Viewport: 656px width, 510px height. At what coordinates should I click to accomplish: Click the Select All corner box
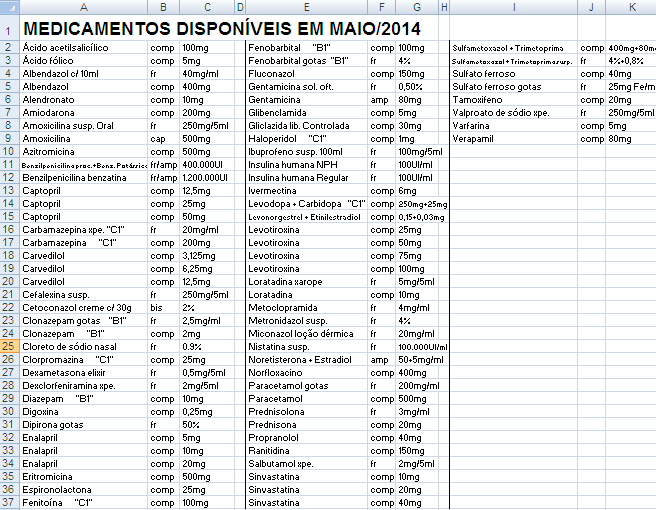(x=8, y=7)
